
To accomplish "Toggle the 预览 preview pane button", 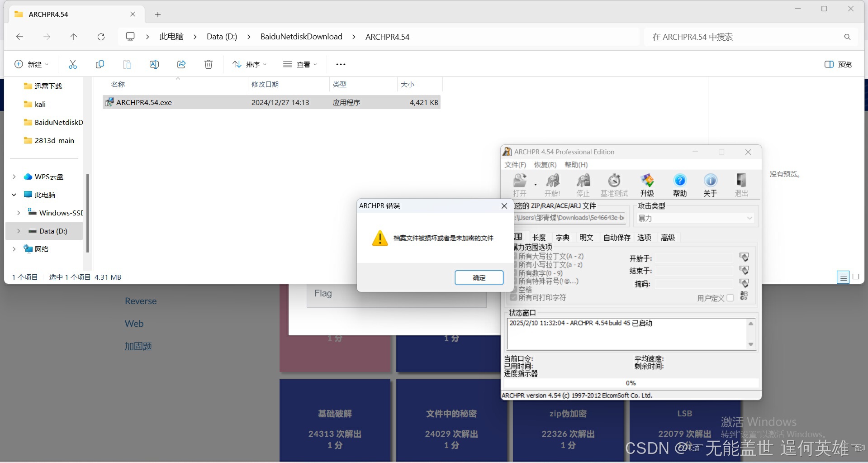I will tap(838, 64).
